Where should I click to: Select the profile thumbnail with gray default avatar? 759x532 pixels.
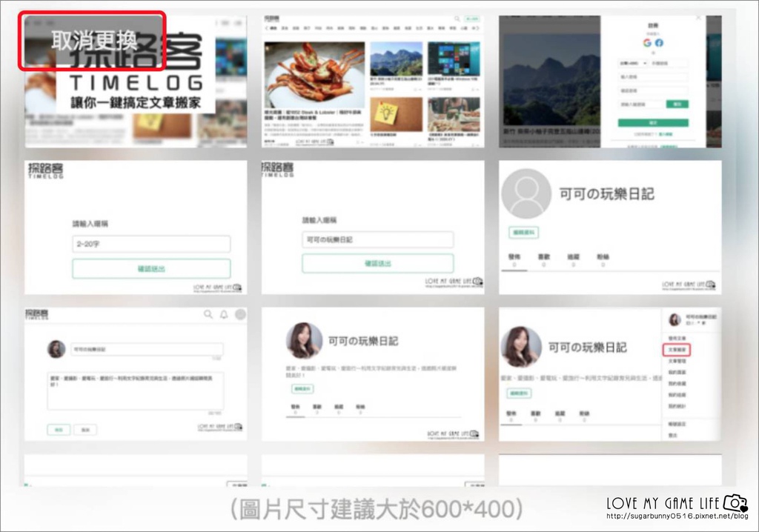(610, 227)
